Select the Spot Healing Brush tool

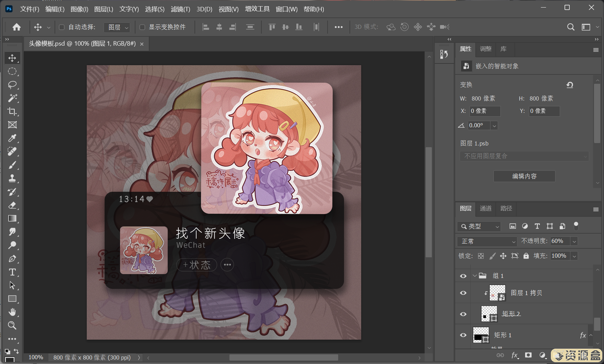pos(12,152)
